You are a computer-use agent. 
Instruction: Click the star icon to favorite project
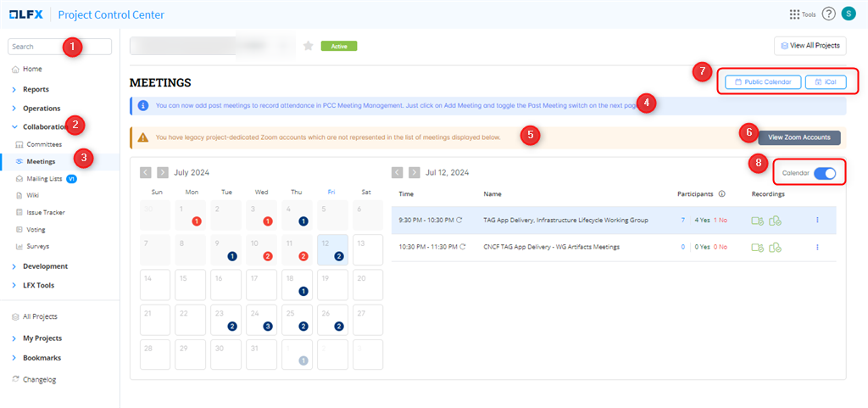(x=308, y=46)
